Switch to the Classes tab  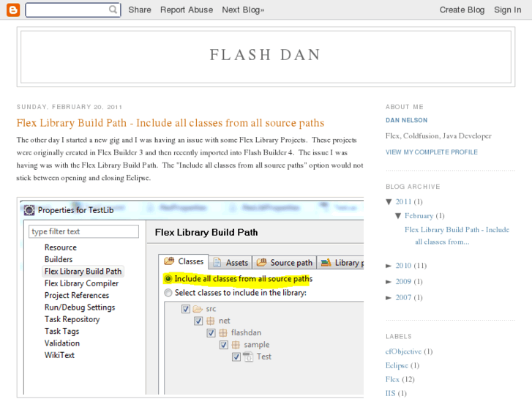[184, 261]
